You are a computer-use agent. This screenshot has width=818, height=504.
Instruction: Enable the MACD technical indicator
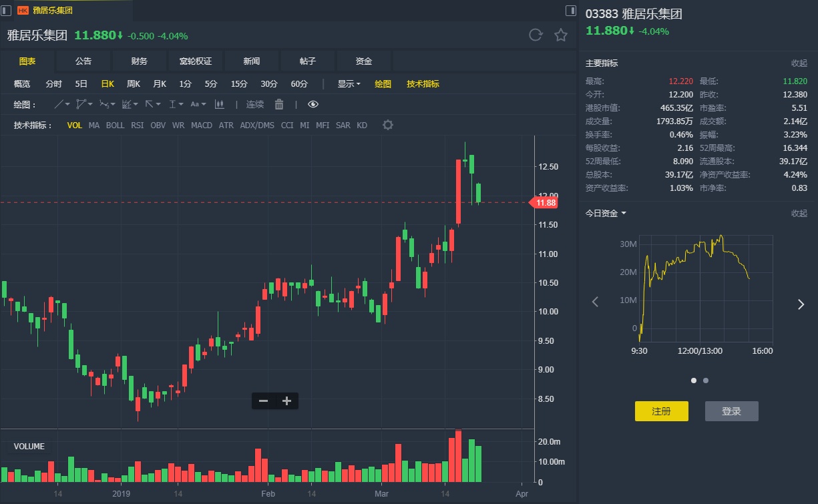(x=202, y=125)
